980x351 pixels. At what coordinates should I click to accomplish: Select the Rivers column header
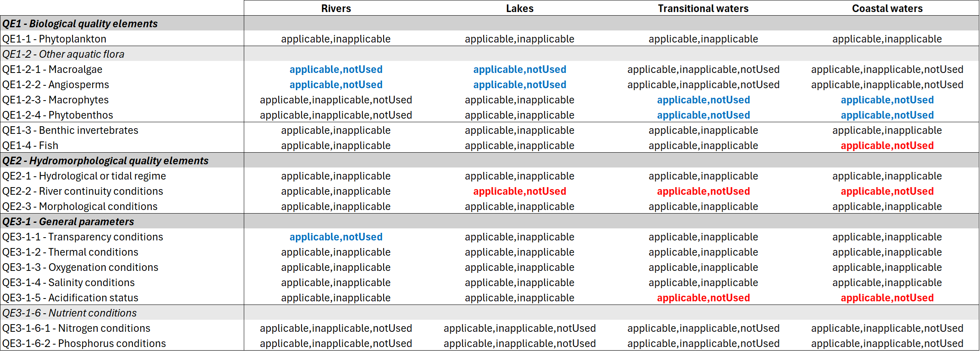(x=336, y=8)
